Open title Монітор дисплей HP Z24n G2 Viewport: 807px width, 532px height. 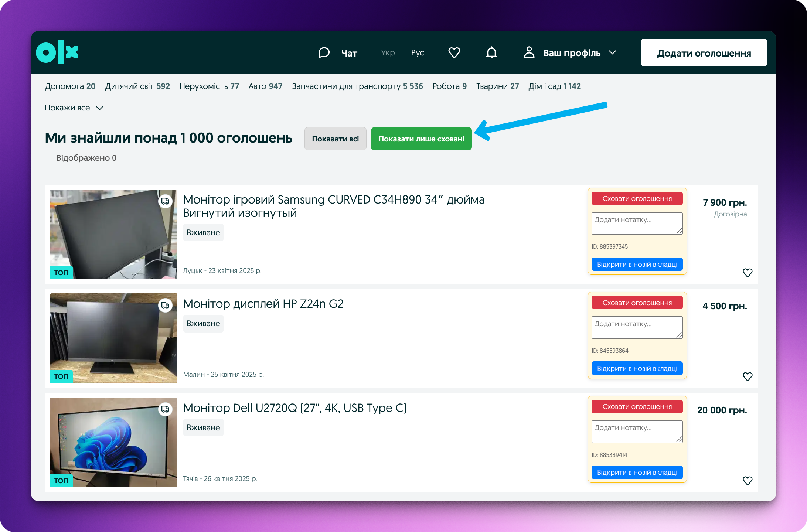pyautogui.click(x=263, y=304)
